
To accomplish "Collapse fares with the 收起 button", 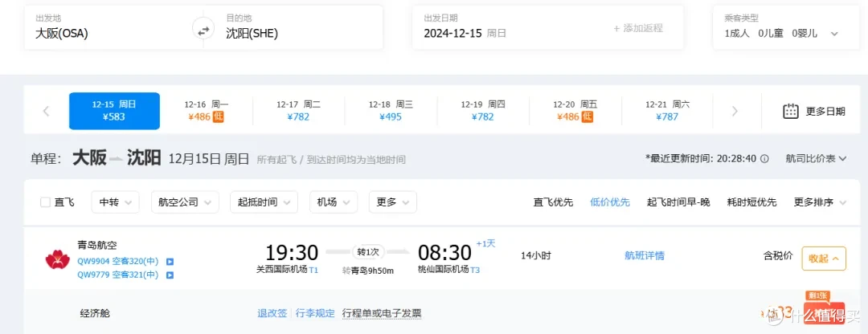I will click(824, 259).
